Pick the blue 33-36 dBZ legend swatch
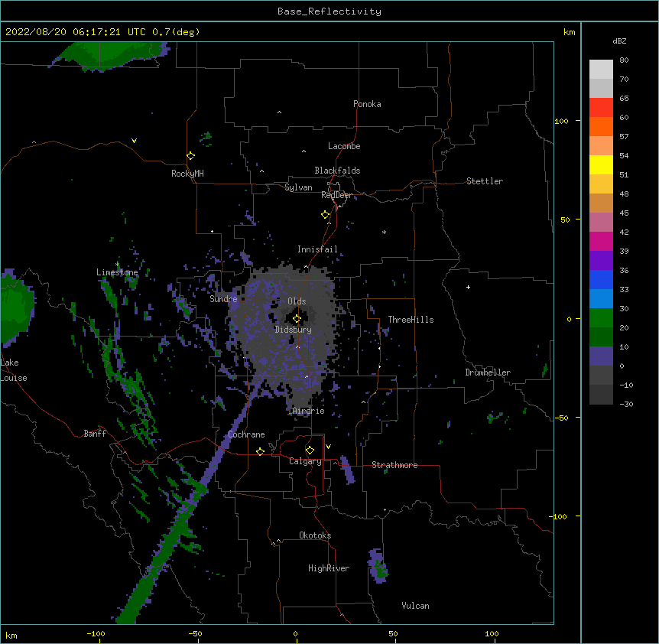659x644 pixels. tap(601, 279)
